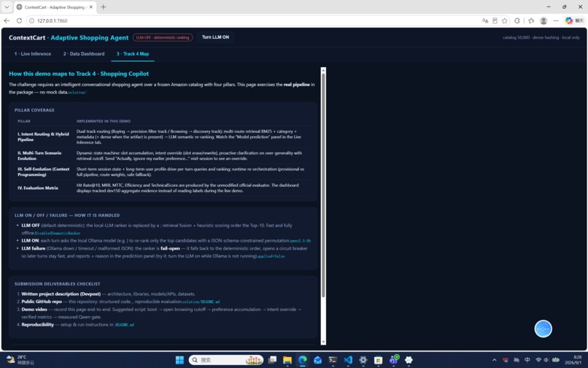The width and height of the screenshot is (588, 368).
Task: Add this page to favorites star
Action: tap(504, 20)
